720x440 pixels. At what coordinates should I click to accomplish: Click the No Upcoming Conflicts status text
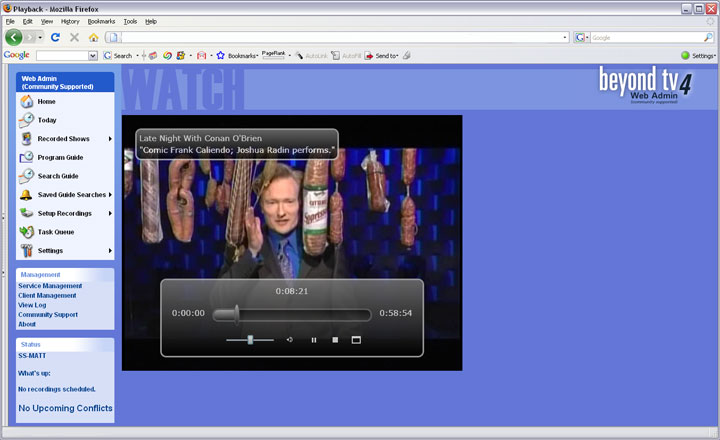[x=65, y=408]
